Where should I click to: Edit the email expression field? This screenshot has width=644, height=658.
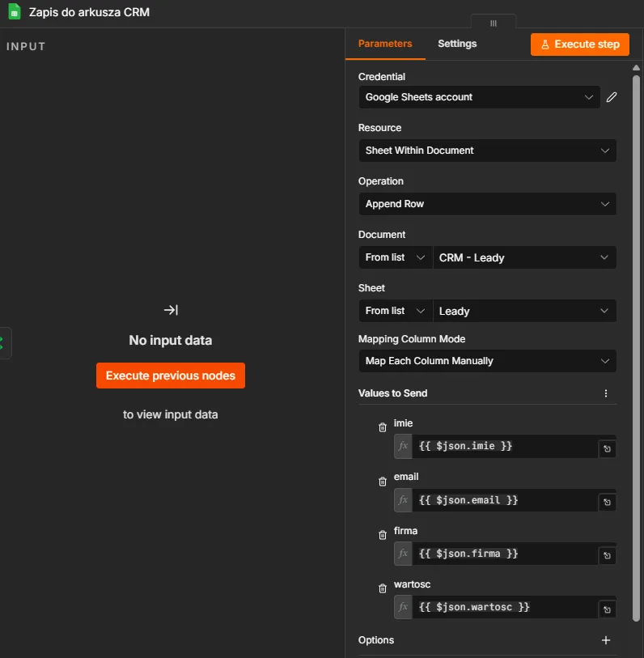pyautogui.click(x=505, y=500)
